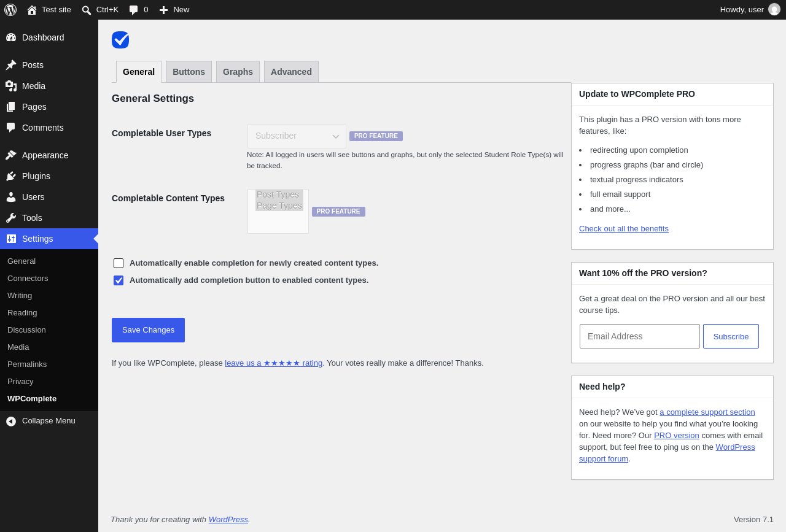This screenshot has width=786, height=532.
Task: Switch to the General tab
Action: coord(139,72)
